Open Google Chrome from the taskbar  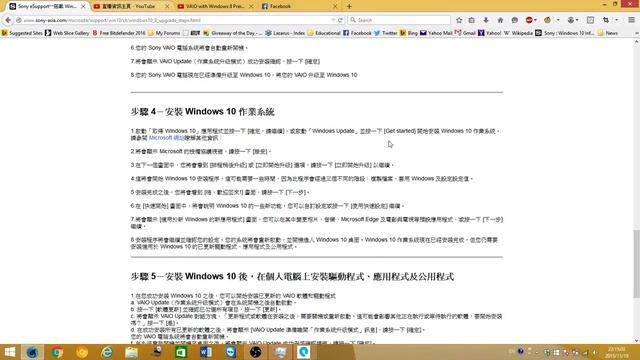pos(57,352)
